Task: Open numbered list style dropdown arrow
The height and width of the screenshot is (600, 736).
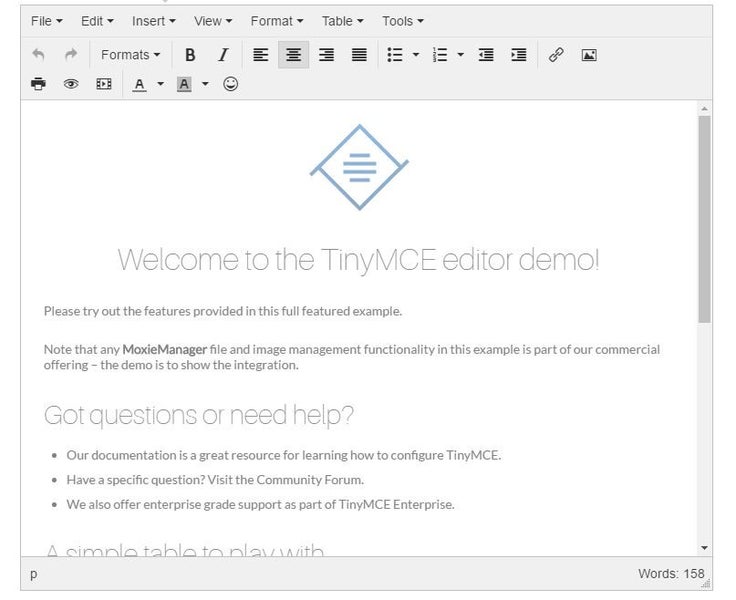Action: [x=460, y=55]
